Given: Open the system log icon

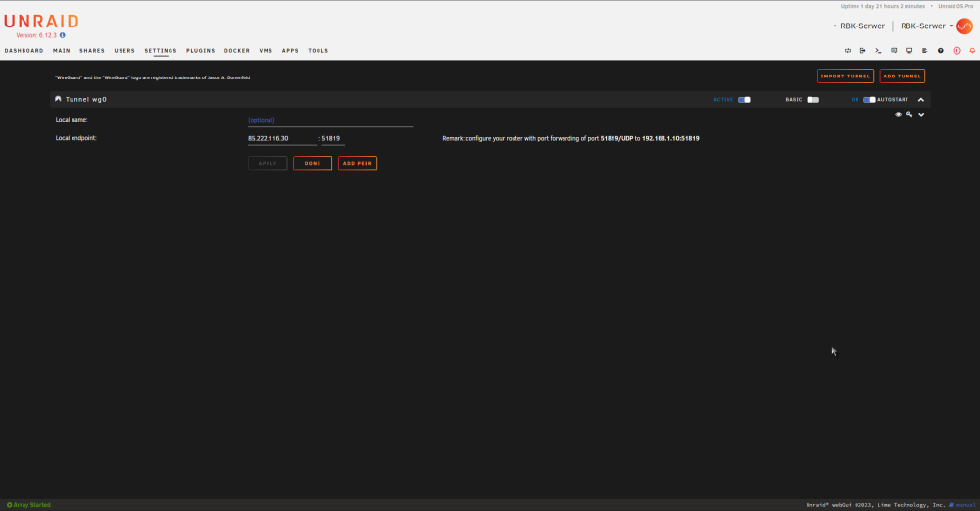Looking at the screenshot, I should point(925,51).
